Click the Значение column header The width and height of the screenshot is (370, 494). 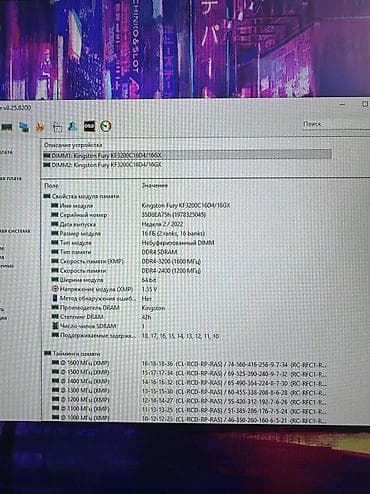pos(155,185)
